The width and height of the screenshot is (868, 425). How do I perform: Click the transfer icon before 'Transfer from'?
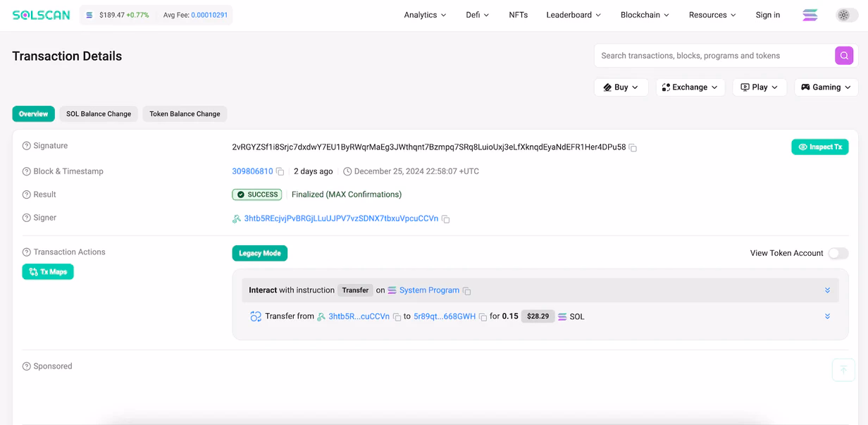pyautogui.click(x=256, y=316)
